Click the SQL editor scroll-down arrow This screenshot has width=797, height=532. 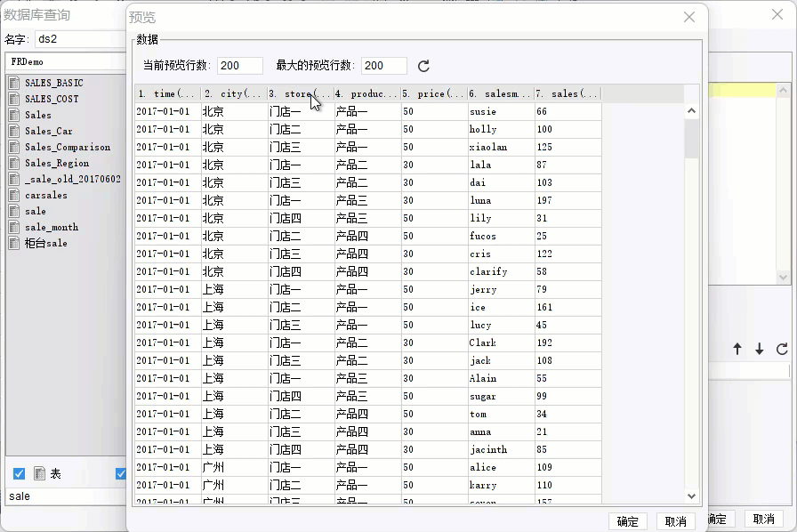click(x=783, y=278)
